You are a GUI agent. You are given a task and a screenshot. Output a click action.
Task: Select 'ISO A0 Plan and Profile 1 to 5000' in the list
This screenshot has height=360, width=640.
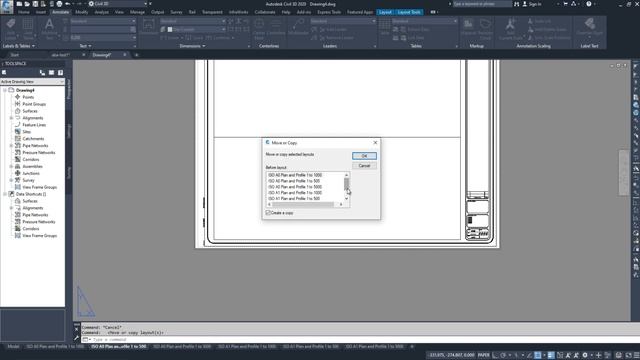click(295, 187)
